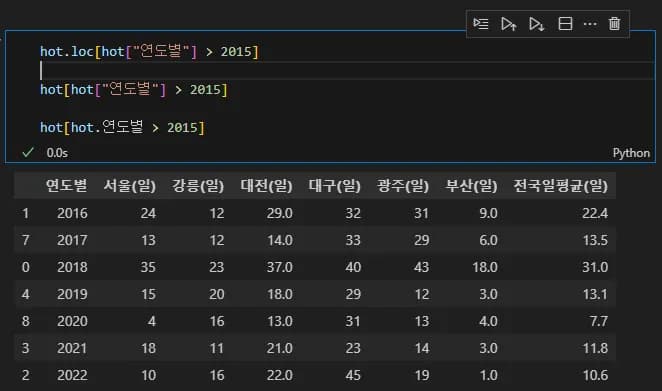
Task: Click the hot[hot["연도별"] > 2015] line
Action: click(134, 90)
